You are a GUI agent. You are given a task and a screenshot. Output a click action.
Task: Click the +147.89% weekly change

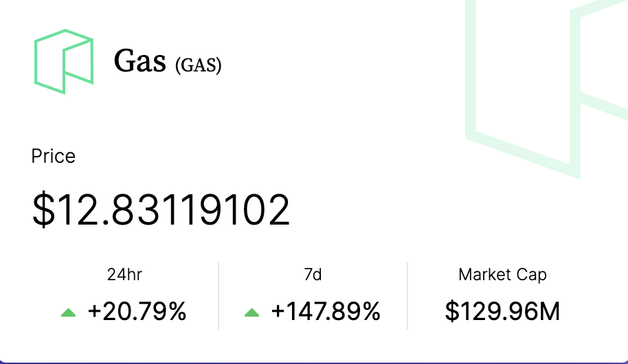point(326,312)
